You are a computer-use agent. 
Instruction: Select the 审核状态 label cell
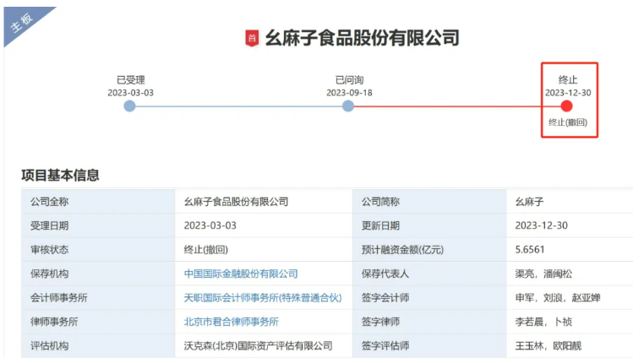tap(98, 249)
